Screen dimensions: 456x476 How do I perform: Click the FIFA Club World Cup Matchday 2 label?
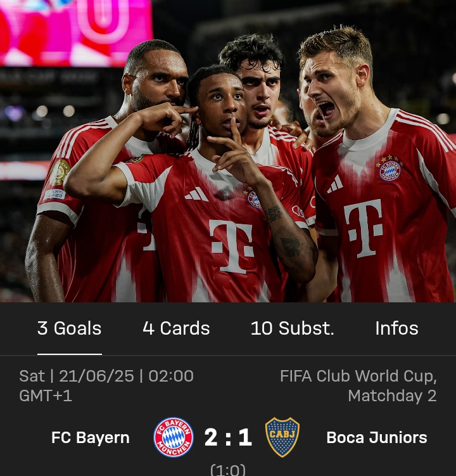pyautogui.click(x=358, y=385)
